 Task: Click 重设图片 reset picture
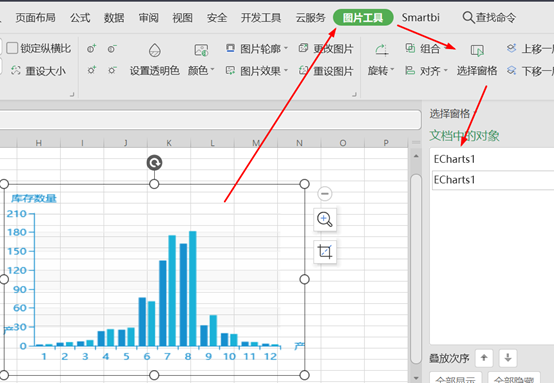point(326,71)
